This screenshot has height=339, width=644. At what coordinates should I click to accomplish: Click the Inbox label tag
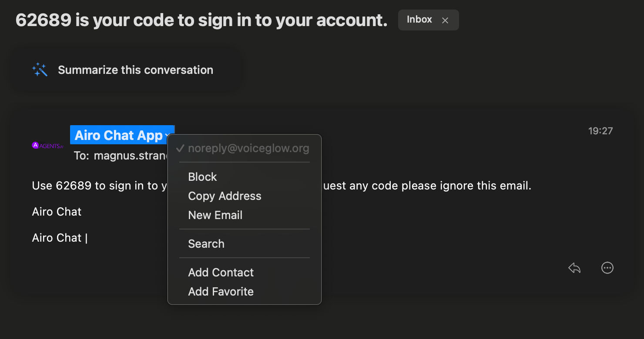pos(419,20)
